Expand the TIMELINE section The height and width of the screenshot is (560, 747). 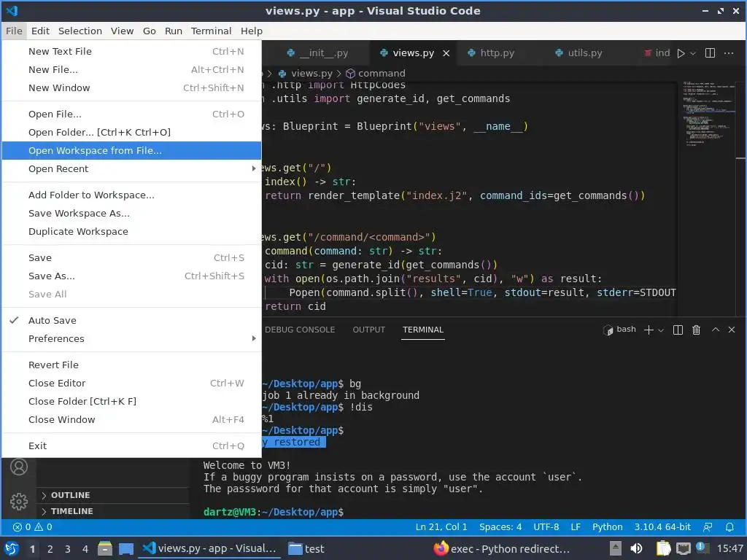112,511
